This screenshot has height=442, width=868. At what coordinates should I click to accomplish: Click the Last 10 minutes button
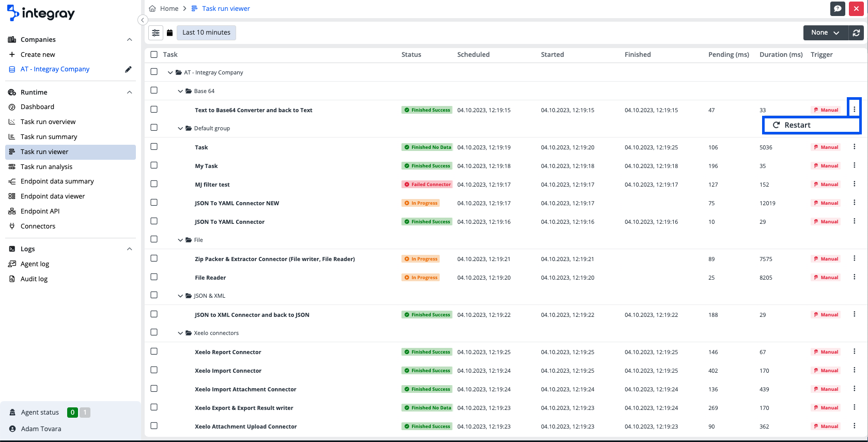click(x=206, y=33)
